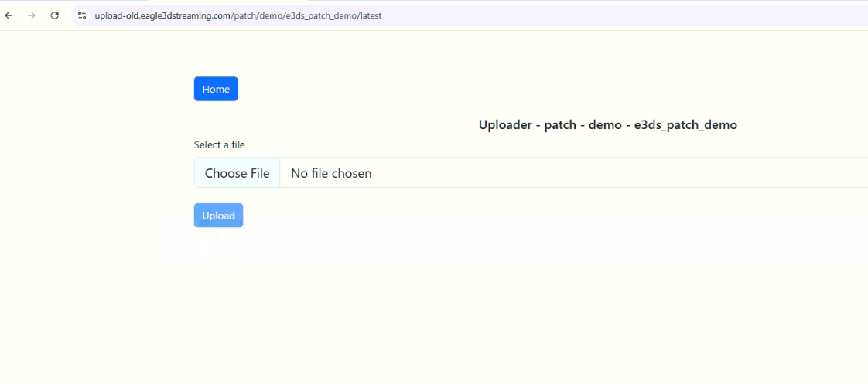Click the "Select a file" label
Viewport: 868px width, 384px height.
coord(219,144)
